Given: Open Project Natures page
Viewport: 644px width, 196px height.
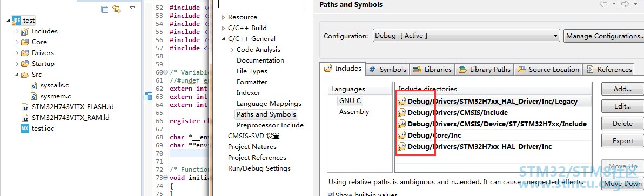Looking at the screenshot, I should (252, 147).
